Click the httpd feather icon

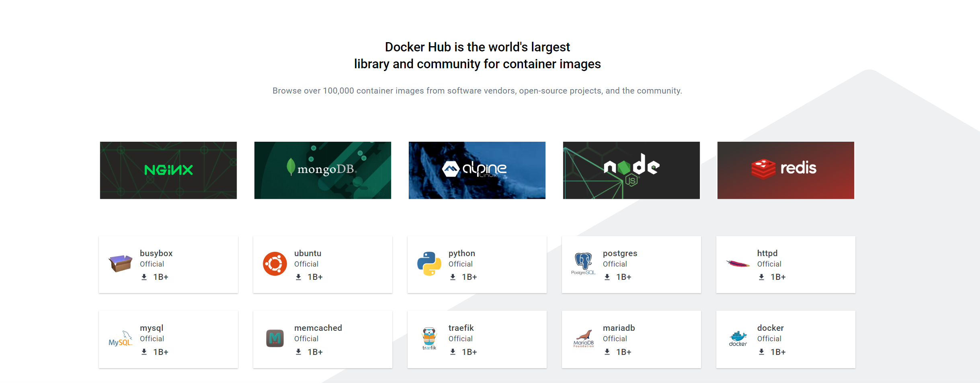coord(738,264)
